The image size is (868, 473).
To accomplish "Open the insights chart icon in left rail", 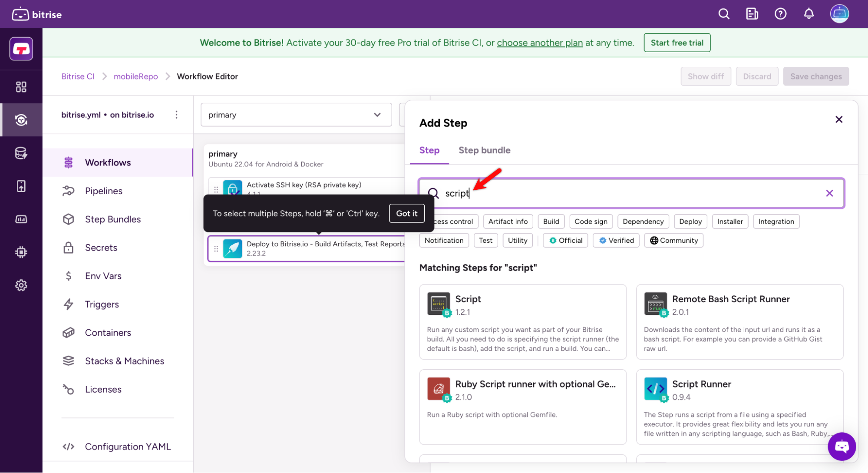I will tap(21, 219).
